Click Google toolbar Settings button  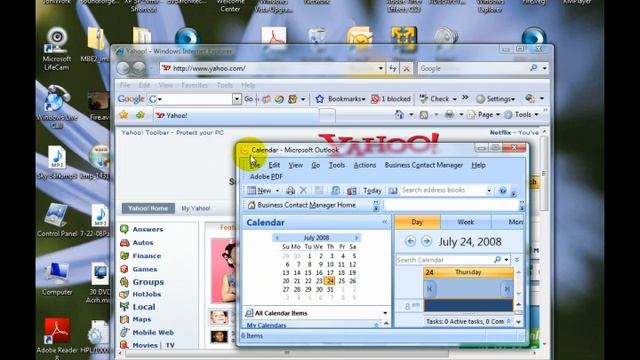(x=496, y=99)
